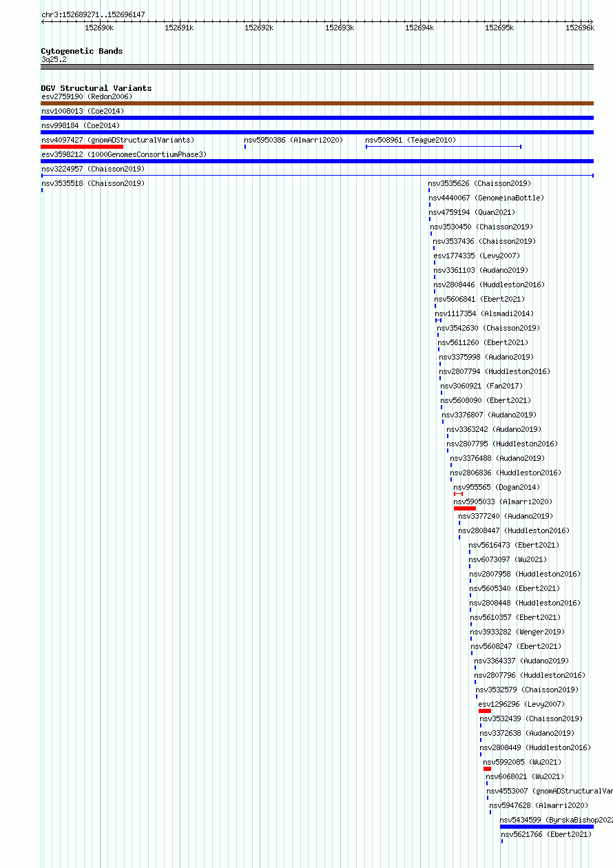Open nsv5616473 (Ebert2021) variant
This screenshot has width=613, height=868.
click(x=514, y=545)
